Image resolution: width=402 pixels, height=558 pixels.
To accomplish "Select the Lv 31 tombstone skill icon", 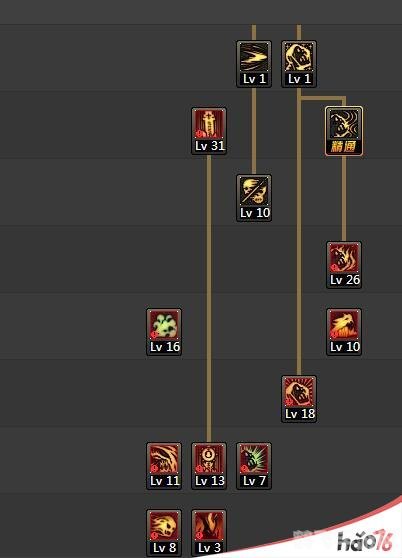I will tap(209, 131).
